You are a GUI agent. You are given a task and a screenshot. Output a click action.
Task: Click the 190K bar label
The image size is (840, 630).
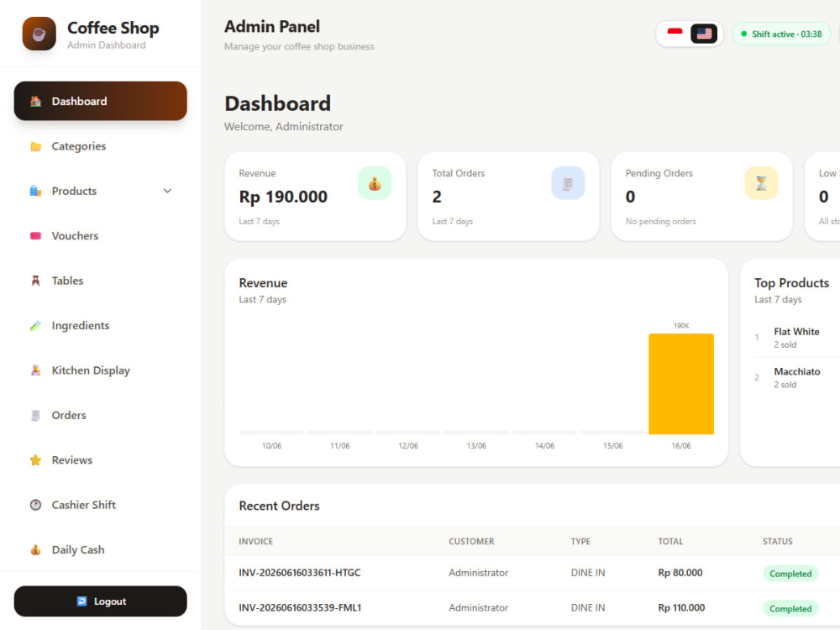click(x=681, y=326)
